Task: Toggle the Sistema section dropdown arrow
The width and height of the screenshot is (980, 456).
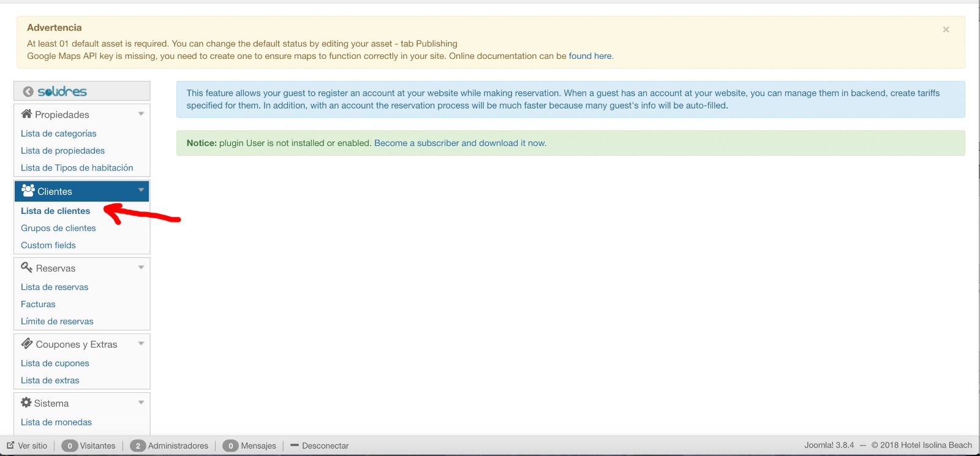Action: coord(141,403)
